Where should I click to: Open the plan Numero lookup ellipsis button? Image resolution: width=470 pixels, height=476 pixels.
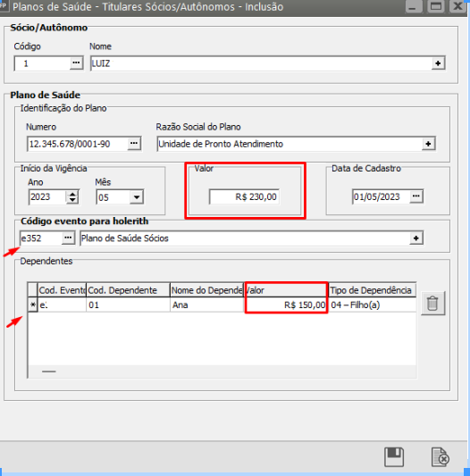point(134,144)
